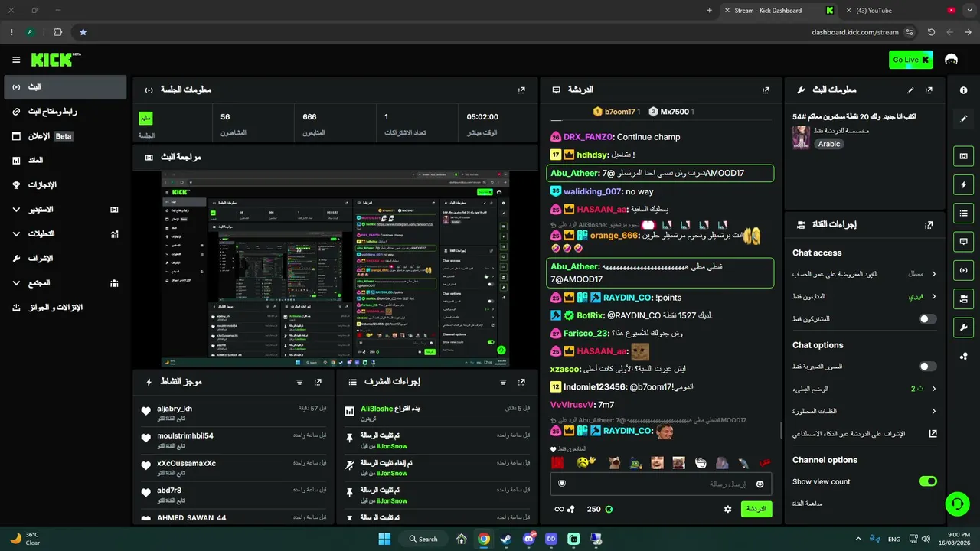Open العائد sidebar item

click(x=64, y=161)
